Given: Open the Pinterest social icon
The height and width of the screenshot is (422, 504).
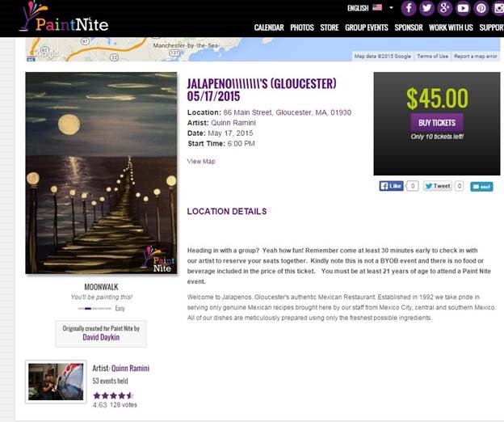Looking at the screenshot, I should pyautogui.click(x=481, y=8).
